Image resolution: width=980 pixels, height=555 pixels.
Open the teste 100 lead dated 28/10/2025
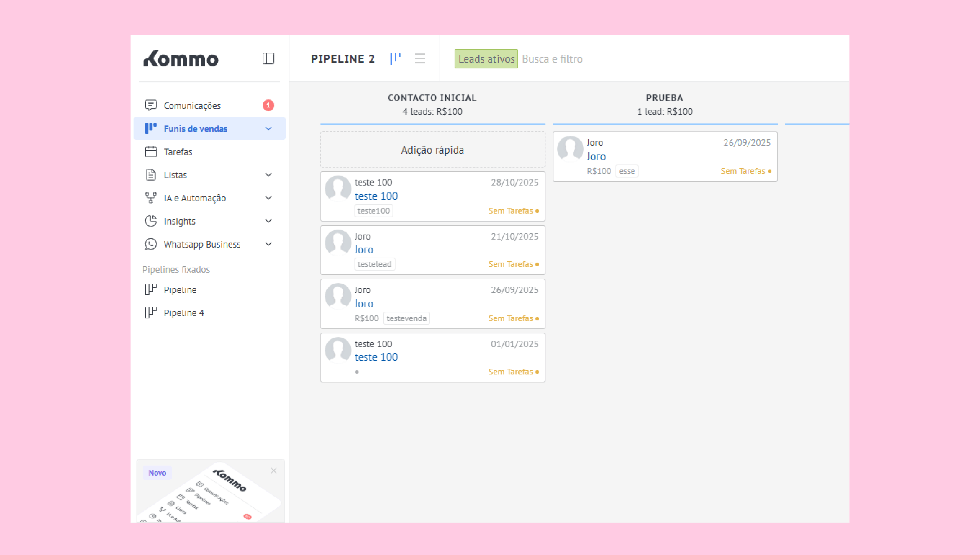[376, 196]
